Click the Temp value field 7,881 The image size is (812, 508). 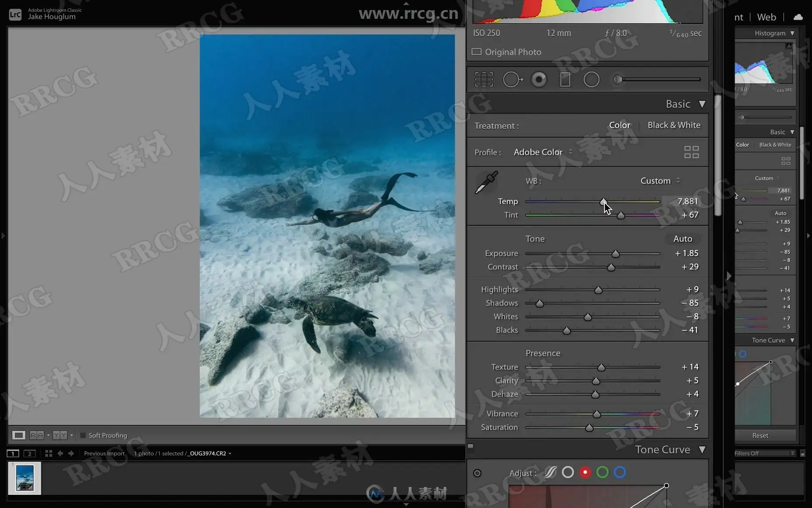click(688, 201)
